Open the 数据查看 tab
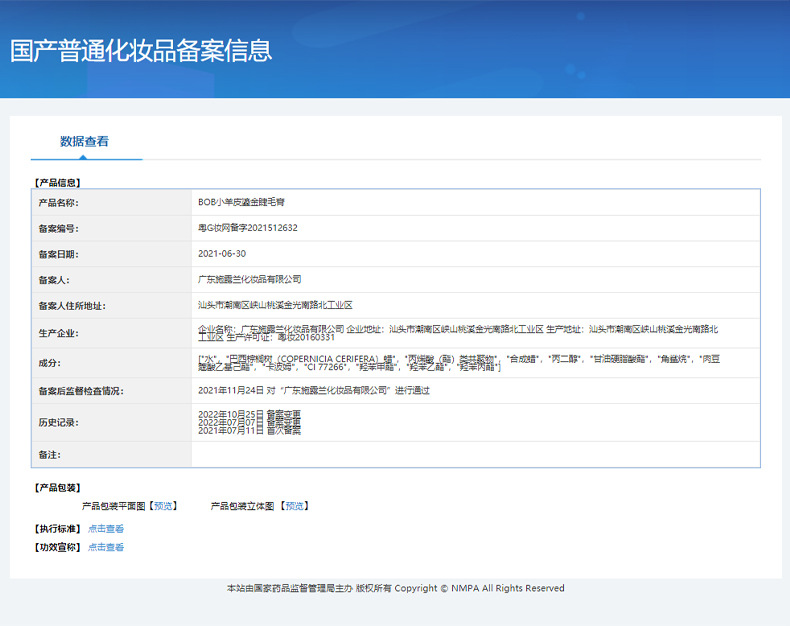This screenshot has height=626, width=790. [84, 142]
